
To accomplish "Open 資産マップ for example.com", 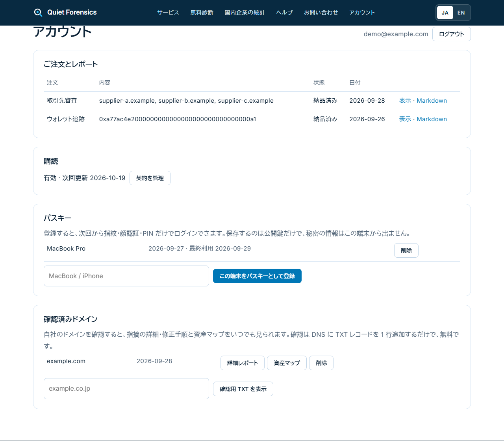I will 287,363.
